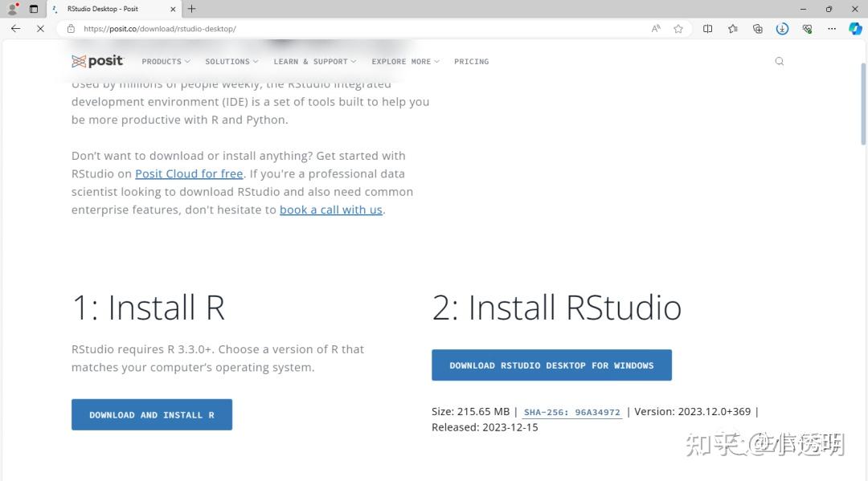
Task: Expand the Learn & Support menu
Action: [314, 61]
